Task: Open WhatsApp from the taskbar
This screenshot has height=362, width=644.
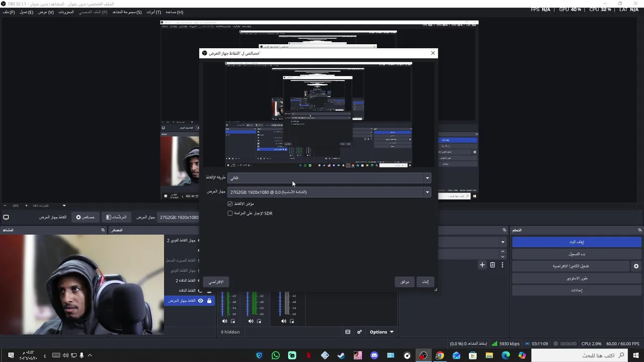Action: [275, 355]
